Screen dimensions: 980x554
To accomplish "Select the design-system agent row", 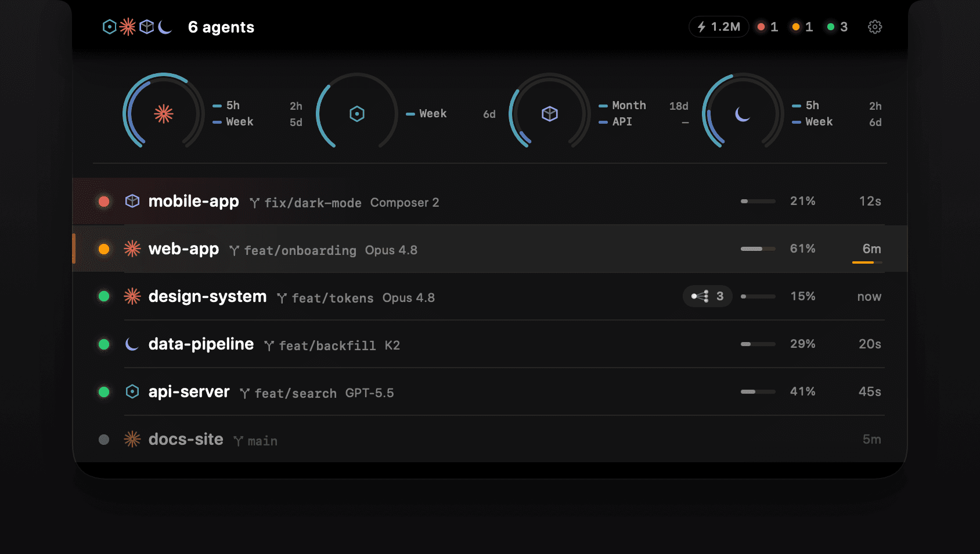I will pos(490,297).
